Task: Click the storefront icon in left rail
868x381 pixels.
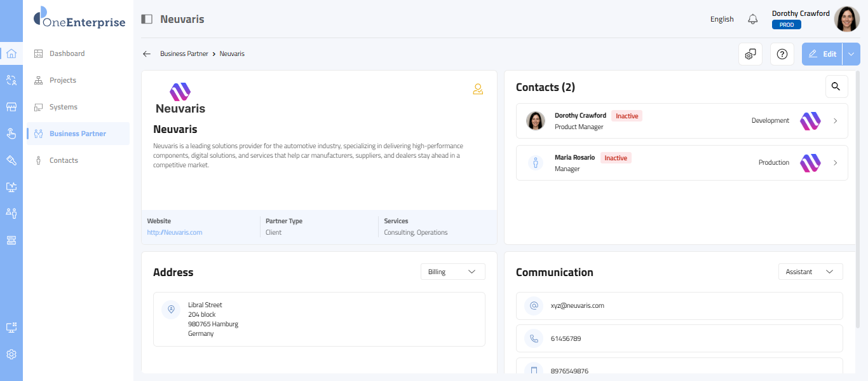Action: pos(11,107)
